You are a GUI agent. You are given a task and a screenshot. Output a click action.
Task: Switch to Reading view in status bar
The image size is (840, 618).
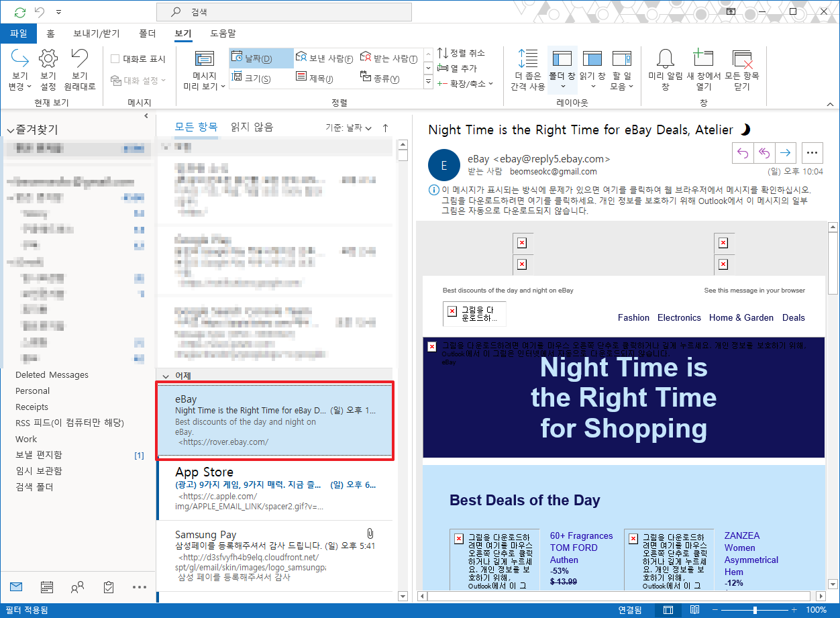(x=695, y=610)
